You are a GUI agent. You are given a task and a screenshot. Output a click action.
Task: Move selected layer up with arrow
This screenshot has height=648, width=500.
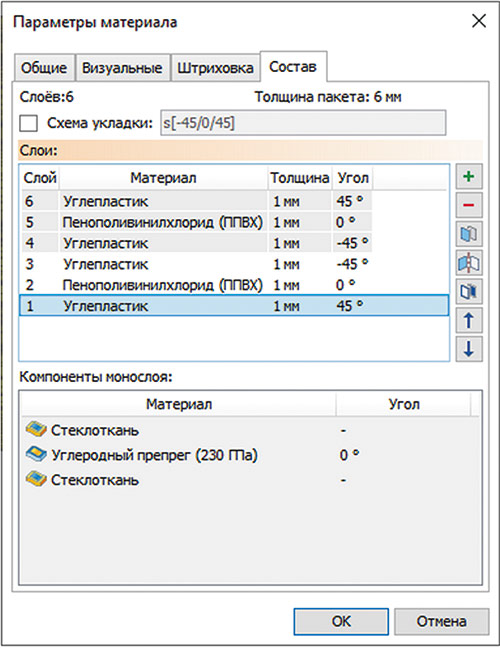(469, 320)
